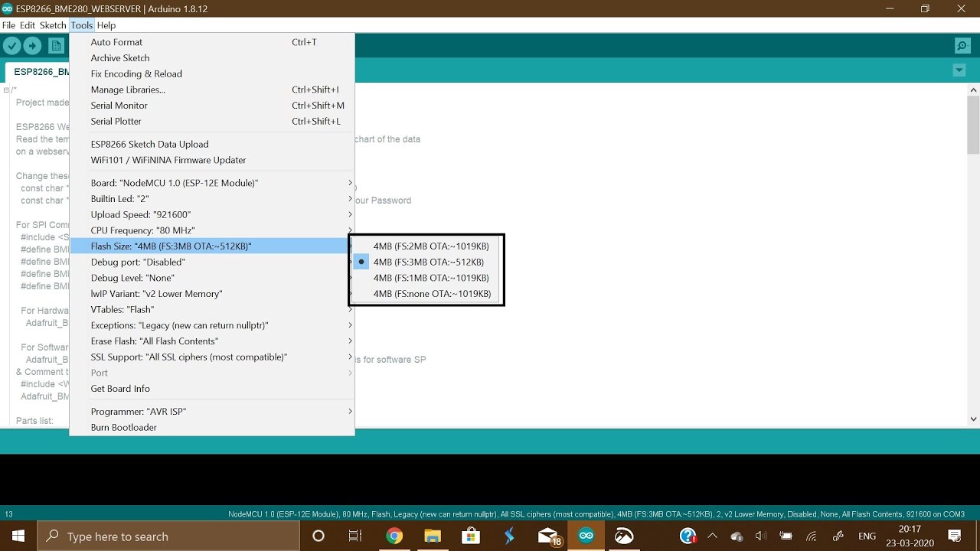Expand the lwIP Variant submenu
This screenshot has width=980, height=551.
(x=212, y=294)
